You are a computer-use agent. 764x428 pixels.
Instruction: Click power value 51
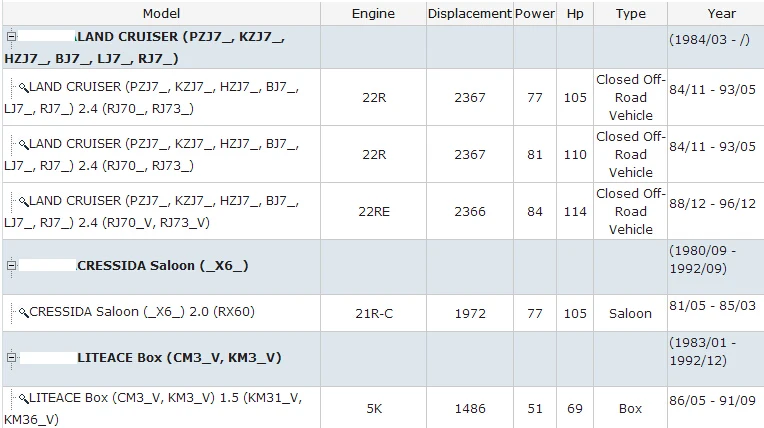(x=535, y=409)
